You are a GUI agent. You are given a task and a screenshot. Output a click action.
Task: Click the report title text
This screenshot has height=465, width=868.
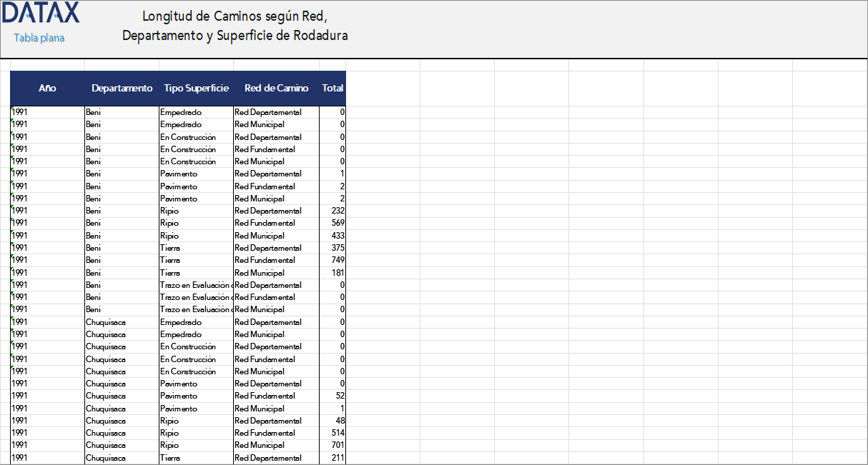click(x=235, y=26)
